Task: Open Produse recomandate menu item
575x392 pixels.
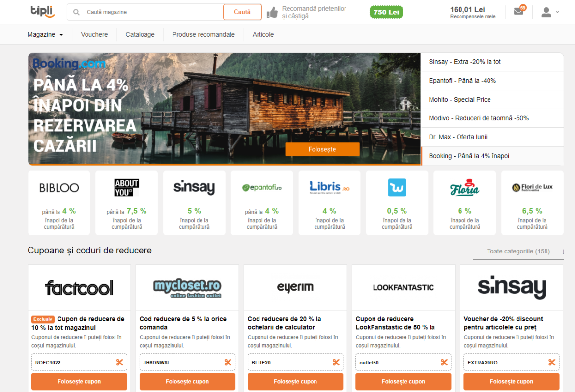Action: pyautogui.click(x=203, y=35)
